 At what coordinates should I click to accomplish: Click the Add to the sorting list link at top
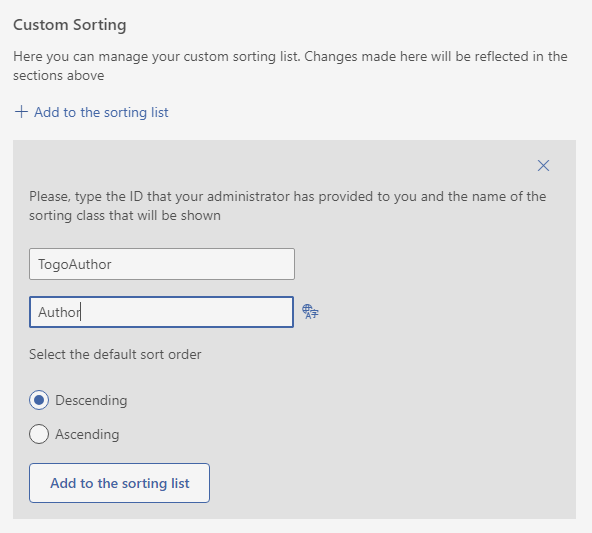[x=101, y=112]
